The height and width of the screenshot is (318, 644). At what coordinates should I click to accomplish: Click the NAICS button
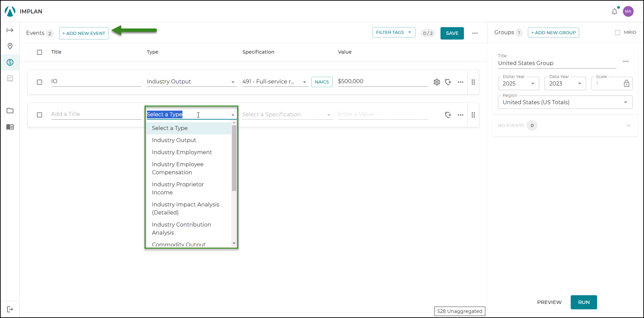pos(322,82)
